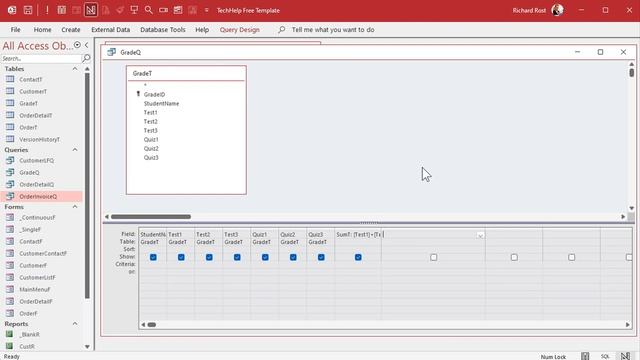Click the Richard Rost account name
This screenshot has height=360, width=640.
pos(529,10)
